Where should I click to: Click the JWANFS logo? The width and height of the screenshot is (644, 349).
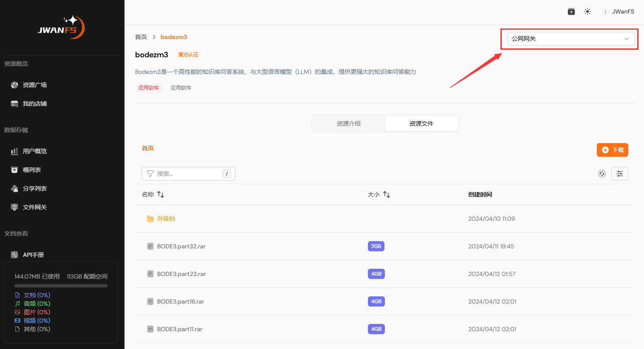pos(62,27)
